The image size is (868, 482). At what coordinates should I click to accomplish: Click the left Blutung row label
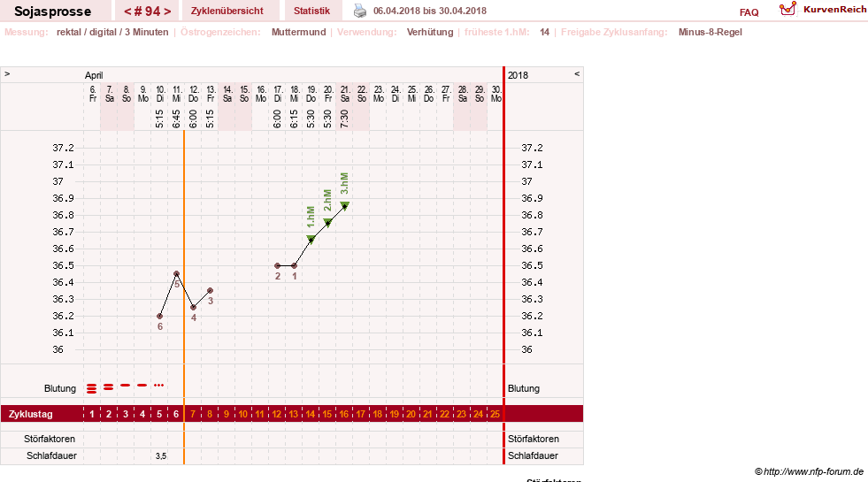60,388
